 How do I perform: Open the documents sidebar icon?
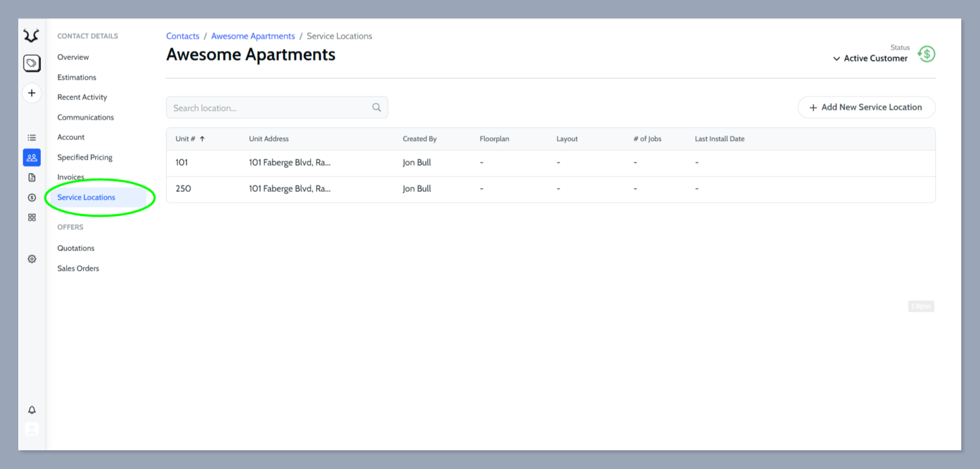32,178
